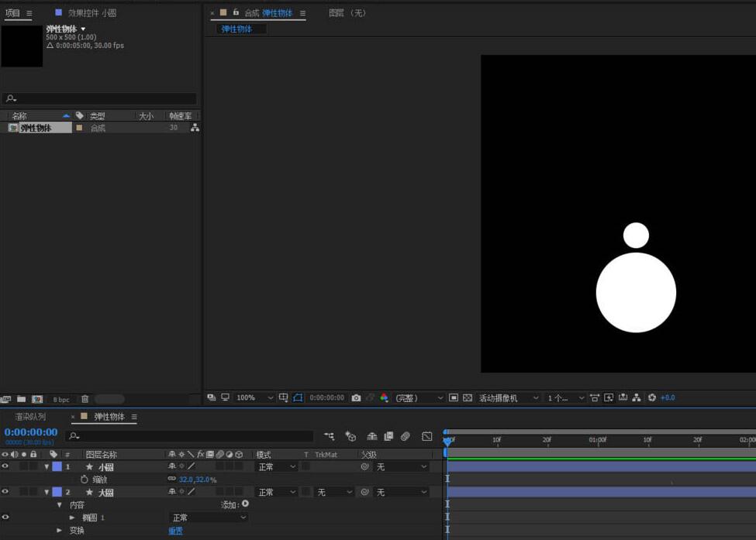Viewport: 756px width, 540px height.
Task: Open the channel display RGB color icon
Action: pyautogui.click(x=384, y=397)
